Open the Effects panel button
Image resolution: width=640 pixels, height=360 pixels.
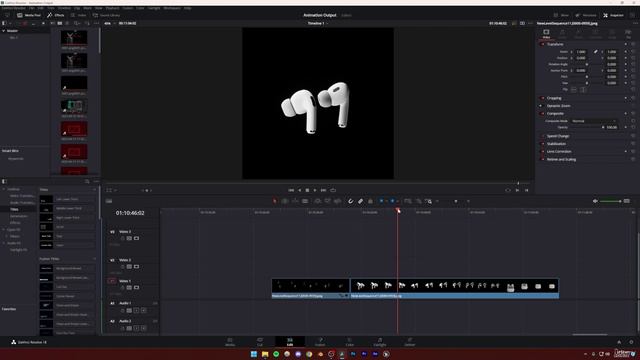55,15
